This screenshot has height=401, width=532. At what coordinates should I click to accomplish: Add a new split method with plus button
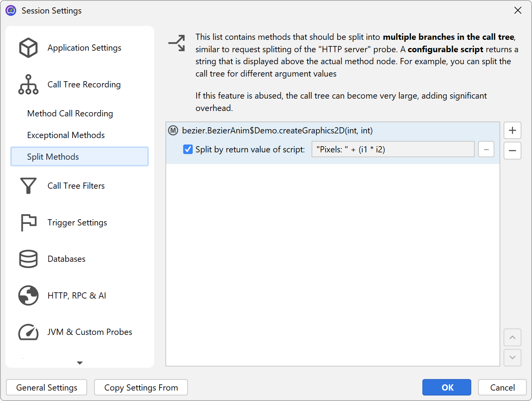tap(512, 131)
